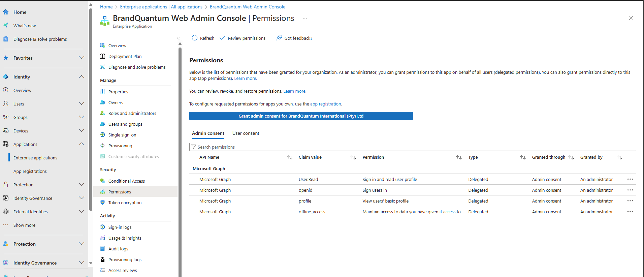Sort the table by the Claim value column arrows

point(353,157)
